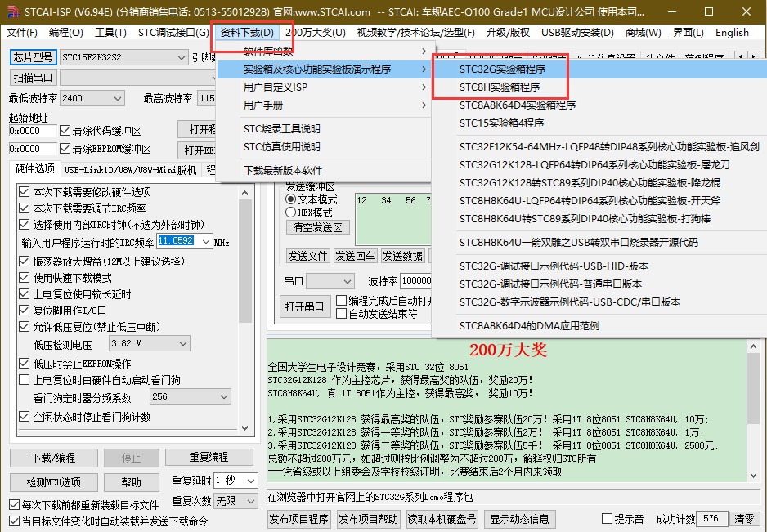The width and height of the screenshot is (767, 532).
Task: Click the 扫描串口 button
Action: click(34, 78)
